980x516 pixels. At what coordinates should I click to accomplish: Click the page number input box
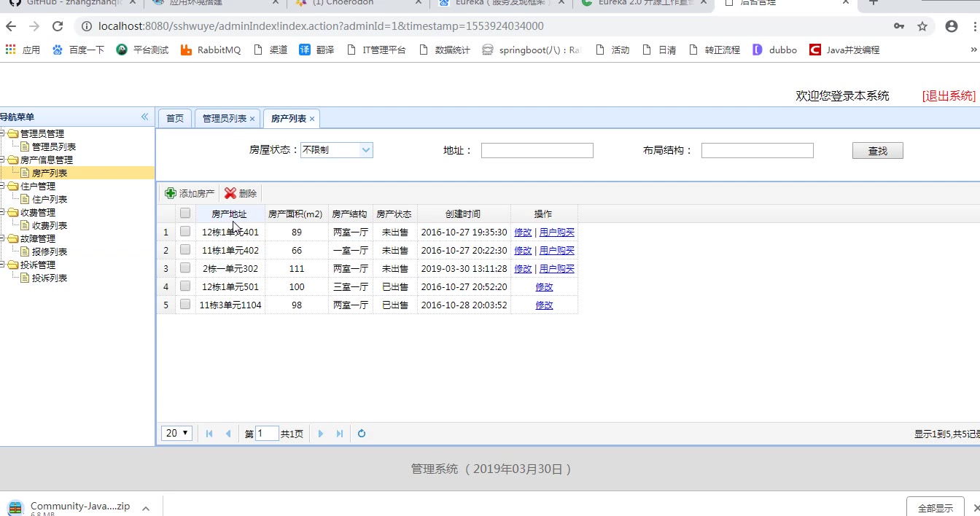tap(267, 433)
